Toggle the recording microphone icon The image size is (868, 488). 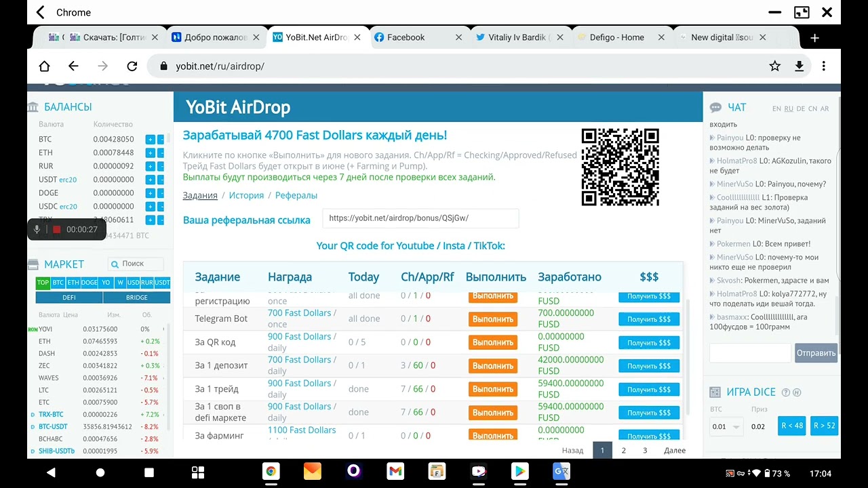[37, 230]
